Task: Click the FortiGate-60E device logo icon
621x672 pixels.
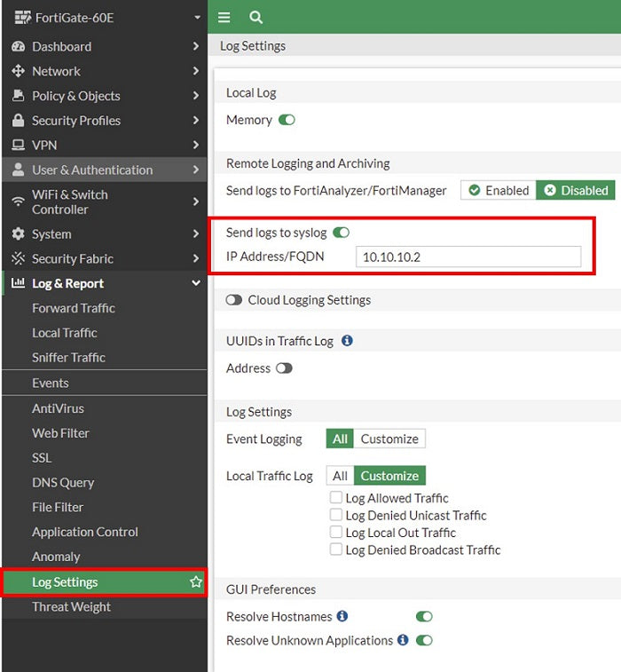Action: 23,18
